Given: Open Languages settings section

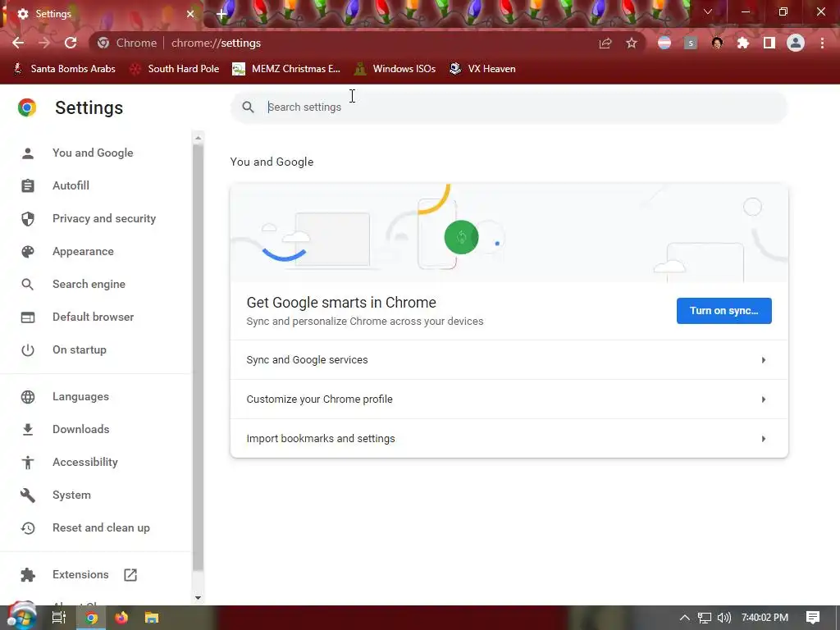Looking at the screenshot, I should tap(80, 396).
